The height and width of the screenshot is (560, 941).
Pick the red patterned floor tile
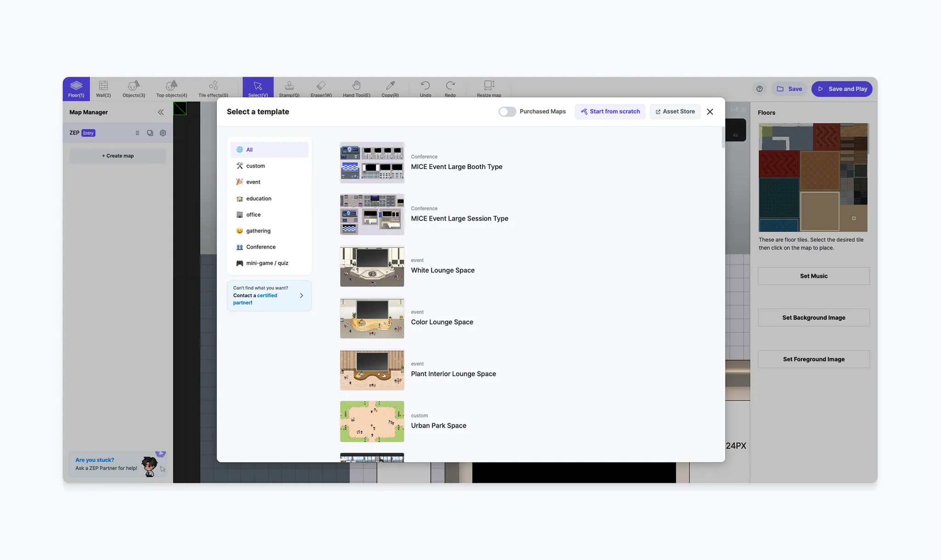tap(779, 164)
